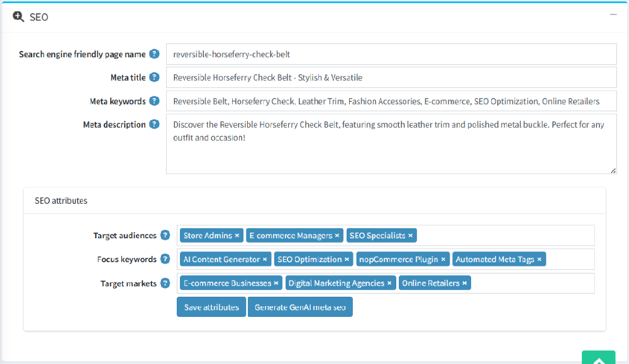
Task: Collapse the SEO panel
Action: [613, 14]
